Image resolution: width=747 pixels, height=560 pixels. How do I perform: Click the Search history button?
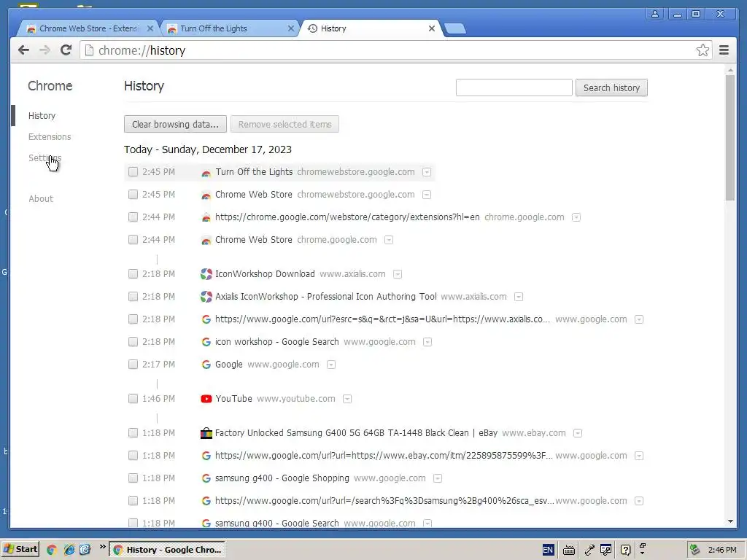pos(611,87)
